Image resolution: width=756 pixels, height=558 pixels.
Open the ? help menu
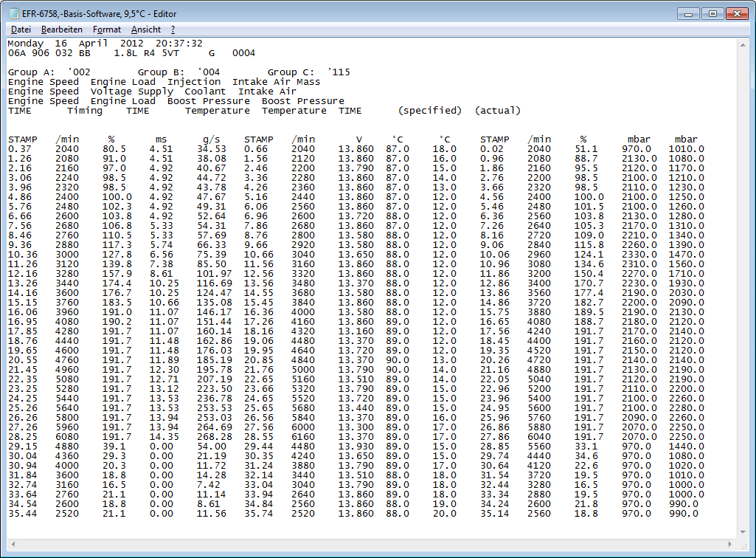pos(173,30)
